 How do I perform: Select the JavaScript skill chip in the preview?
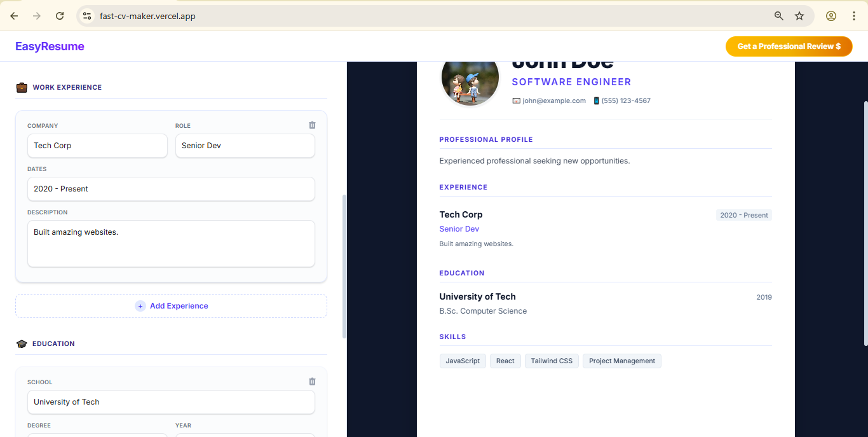click(463, 361)
